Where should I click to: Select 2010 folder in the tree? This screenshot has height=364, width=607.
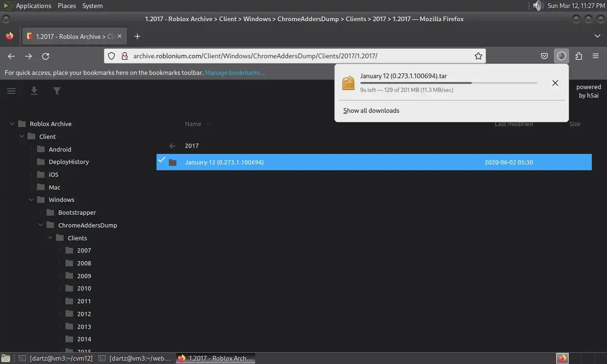coord(84,288)
